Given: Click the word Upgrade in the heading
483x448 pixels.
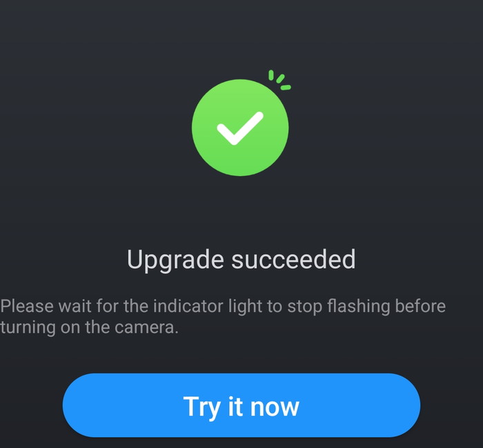Looking at the screenshot, I should click(x=175, y=260).
